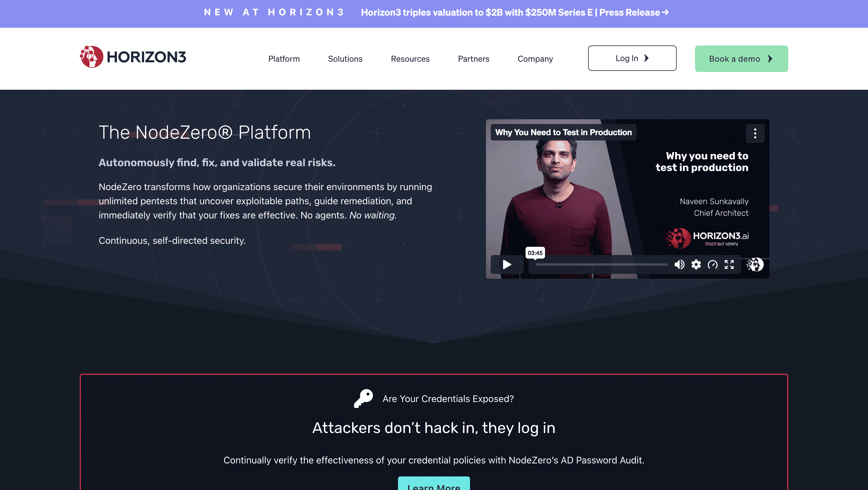Click the heading 'Attackers don't hack in, they log in'
Screen dimensions: 868x490
tap(434, 428)
